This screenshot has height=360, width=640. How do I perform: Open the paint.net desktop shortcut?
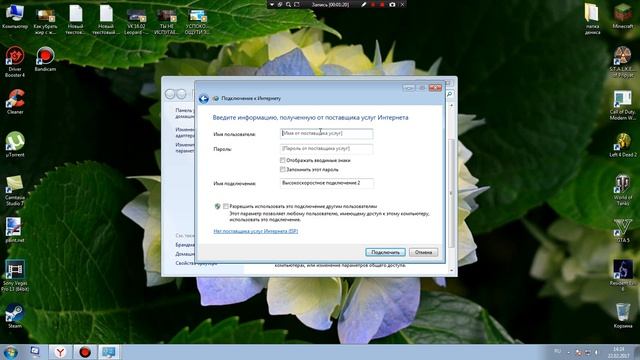(x=15, y=230)
